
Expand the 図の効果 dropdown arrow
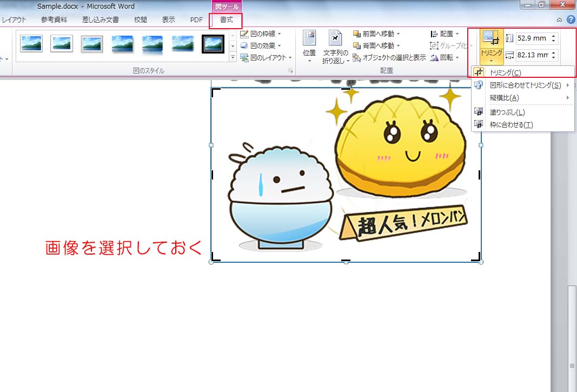pos(279,45)
